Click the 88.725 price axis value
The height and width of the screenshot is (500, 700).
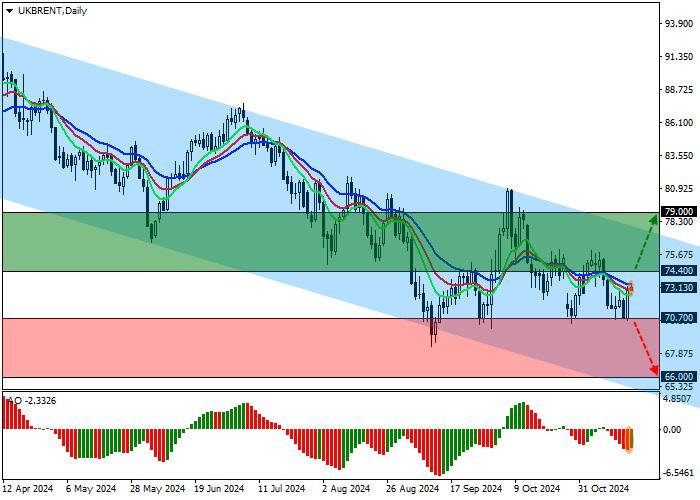pos(679,90)
